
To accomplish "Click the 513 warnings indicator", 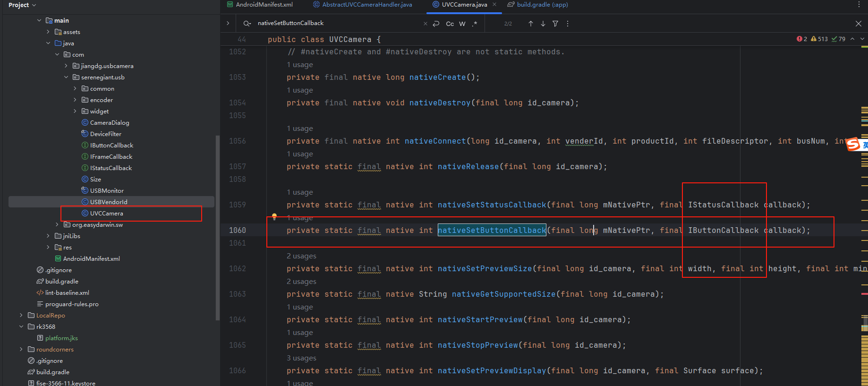I will [x=819, y=39].
